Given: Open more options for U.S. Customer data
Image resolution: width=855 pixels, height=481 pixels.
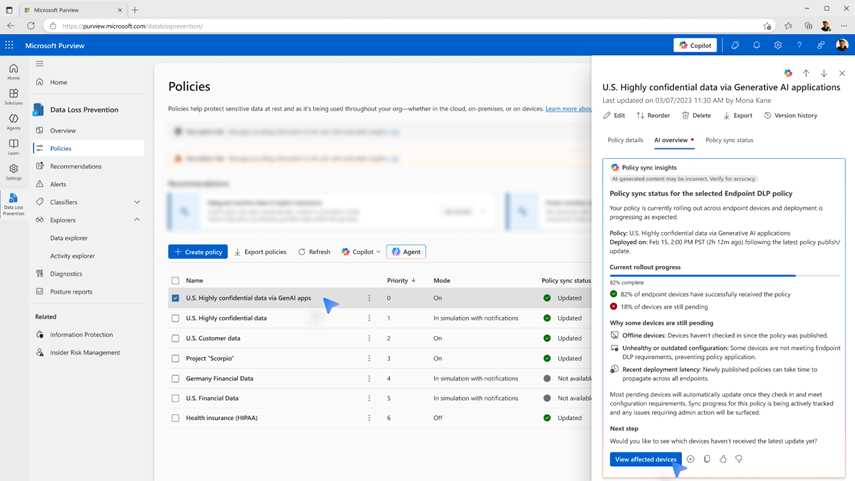Looking at the screenshot, I should click(369, 338).
